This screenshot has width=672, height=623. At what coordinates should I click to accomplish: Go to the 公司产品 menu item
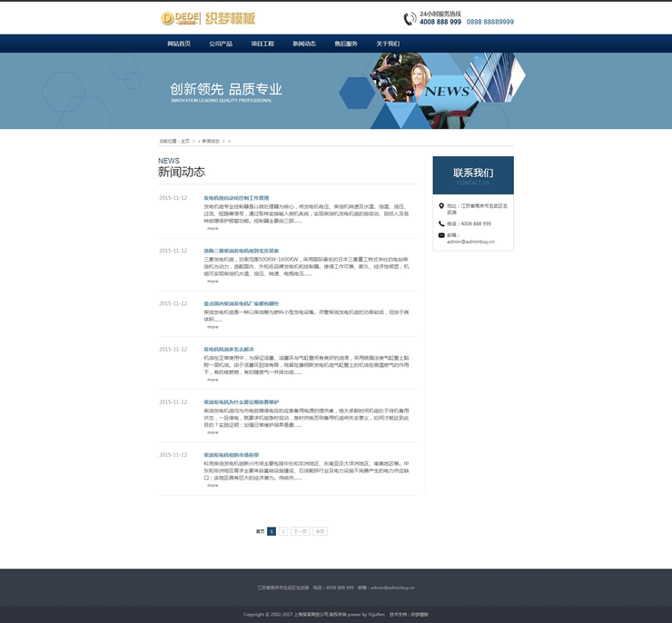coord(221,44)
